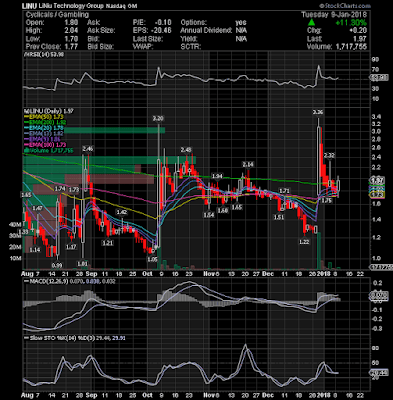393x400 pixels.
Task: Click the 1.01 low price annotation
Action: click(x=82, y=264)
